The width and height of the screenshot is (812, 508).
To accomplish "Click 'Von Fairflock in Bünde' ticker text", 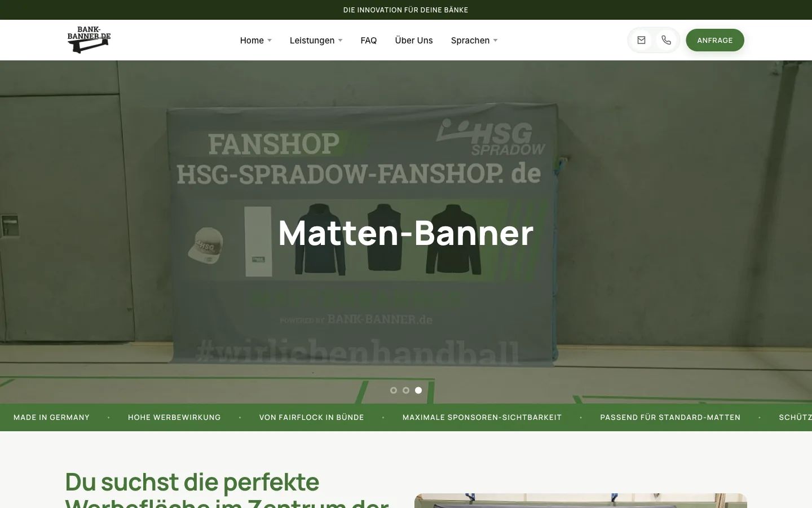I will pyautogui.click(x=312, y=417).
